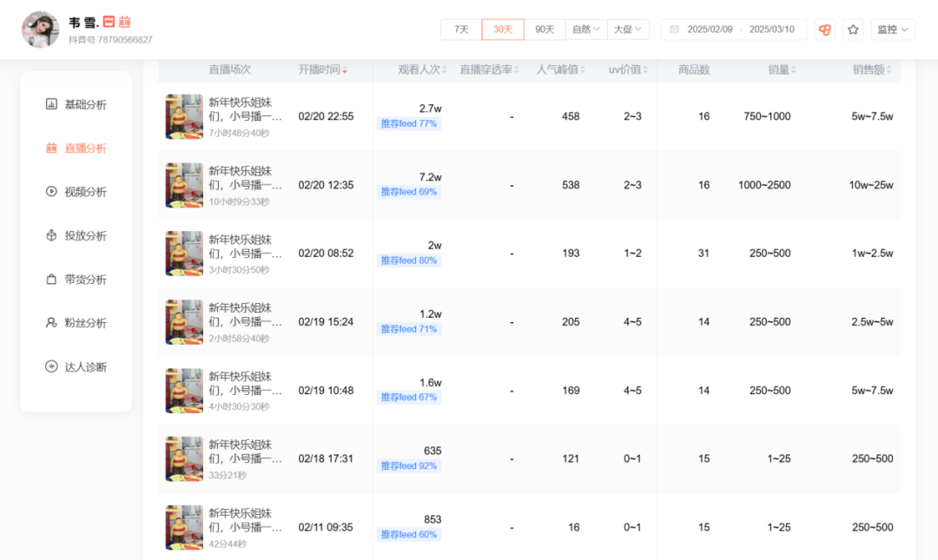Image resolution: width=938 pixels, height=560 pixels.
Task: Expand the 自然 dropdown
Action: click(585, 30)
